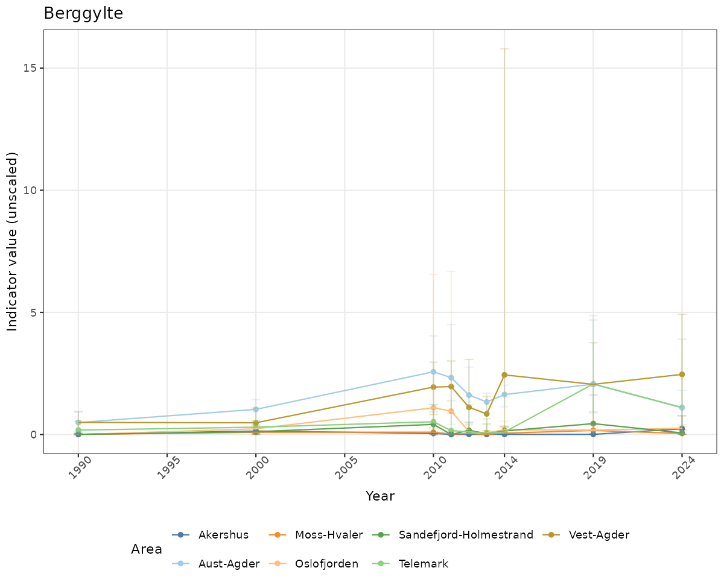Click the Akershus legend color marker
Image resolution: width=724 pixels, height=588 pixels.
point(181,535)
